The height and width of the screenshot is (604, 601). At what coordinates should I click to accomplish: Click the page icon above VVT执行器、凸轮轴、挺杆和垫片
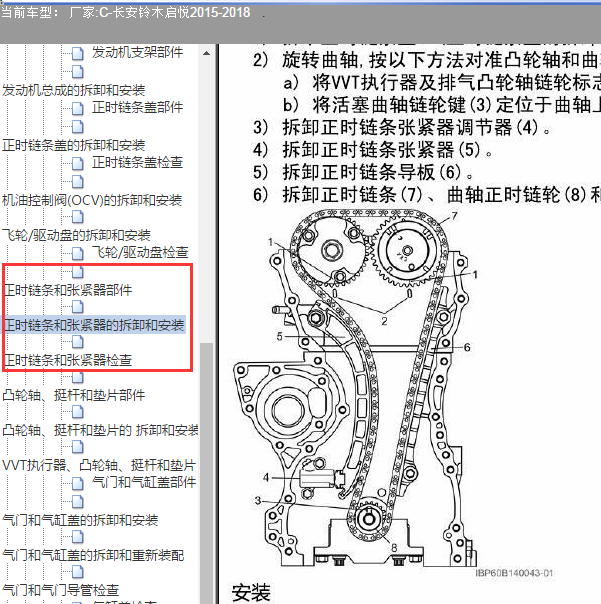pyautogui.click(x=77, y=446)
